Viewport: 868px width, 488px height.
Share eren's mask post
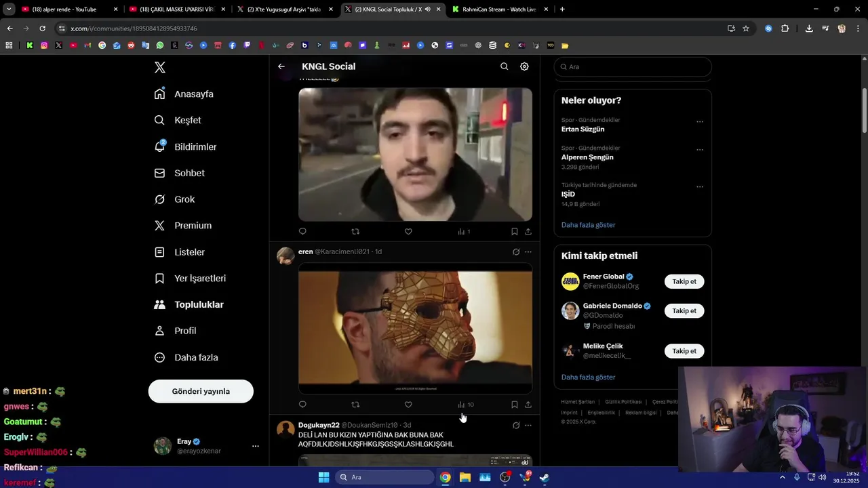pyautogui.click(x=528, y=405)
